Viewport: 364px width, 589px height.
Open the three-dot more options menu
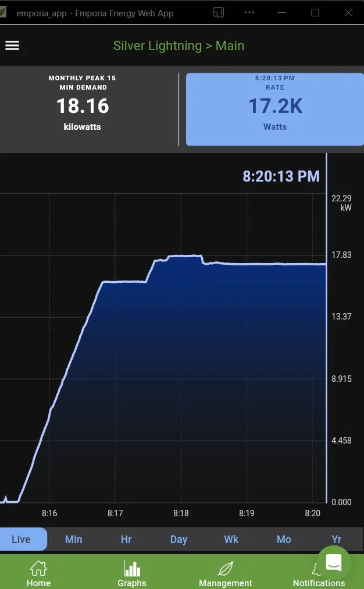pos(249,13)
